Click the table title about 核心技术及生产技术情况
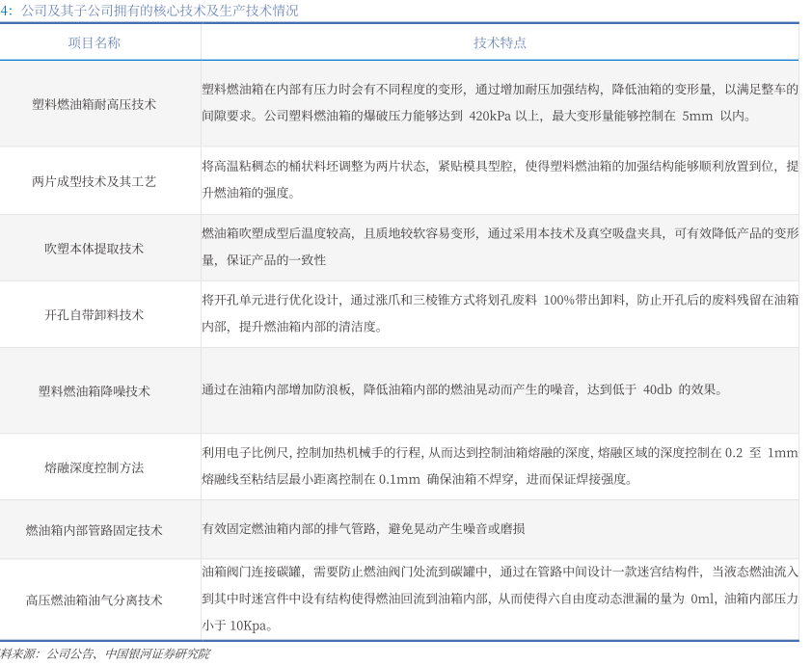812x666 pixels. [x=152, y=11]
